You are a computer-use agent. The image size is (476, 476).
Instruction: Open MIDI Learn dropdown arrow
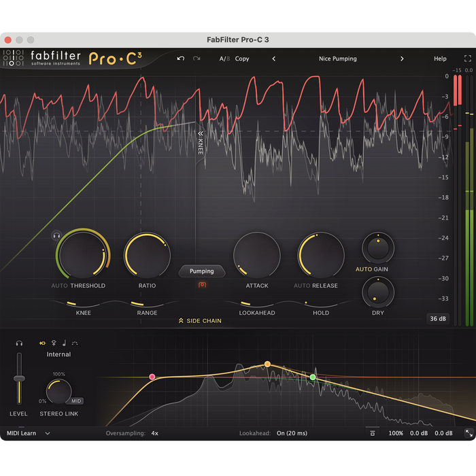pos(48,433)
